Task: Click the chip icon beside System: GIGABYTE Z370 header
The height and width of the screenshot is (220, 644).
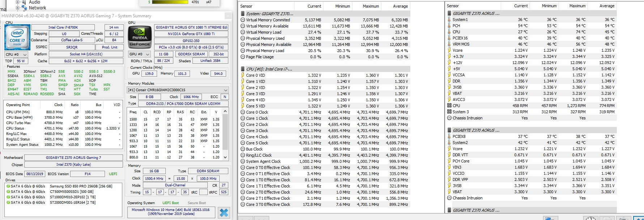Action: 243,14
